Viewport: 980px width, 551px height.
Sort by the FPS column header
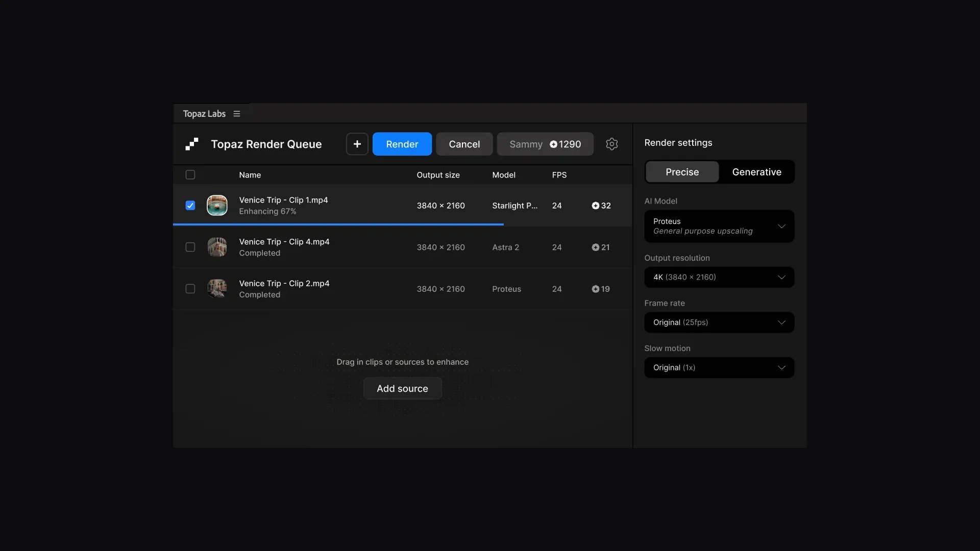pyautogui.click(x=559, y=175)
